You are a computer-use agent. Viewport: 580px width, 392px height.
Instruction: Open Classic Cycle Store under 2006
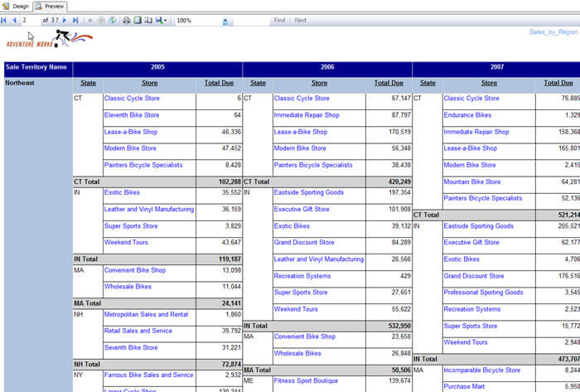pos(302,98)
